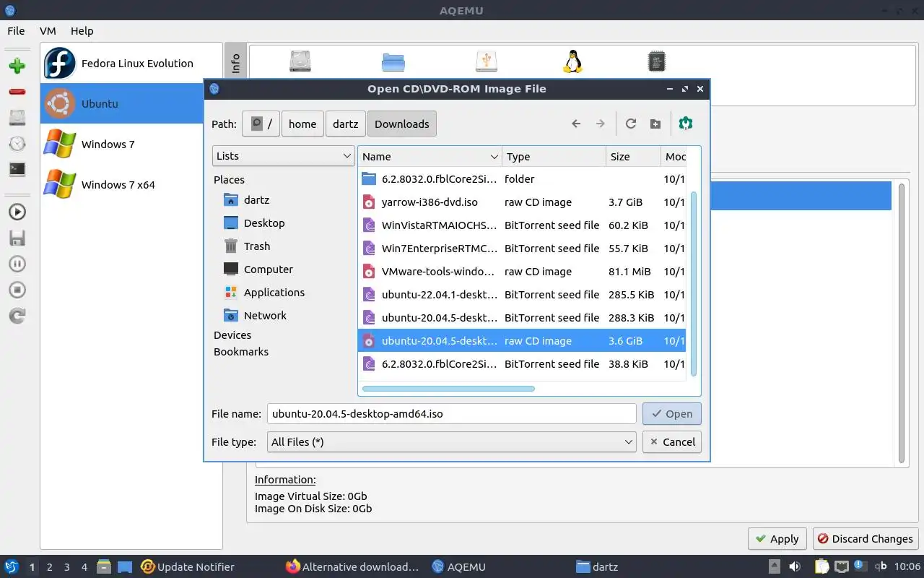Click the vertical scrollbar of file list

tap(694, 284)
